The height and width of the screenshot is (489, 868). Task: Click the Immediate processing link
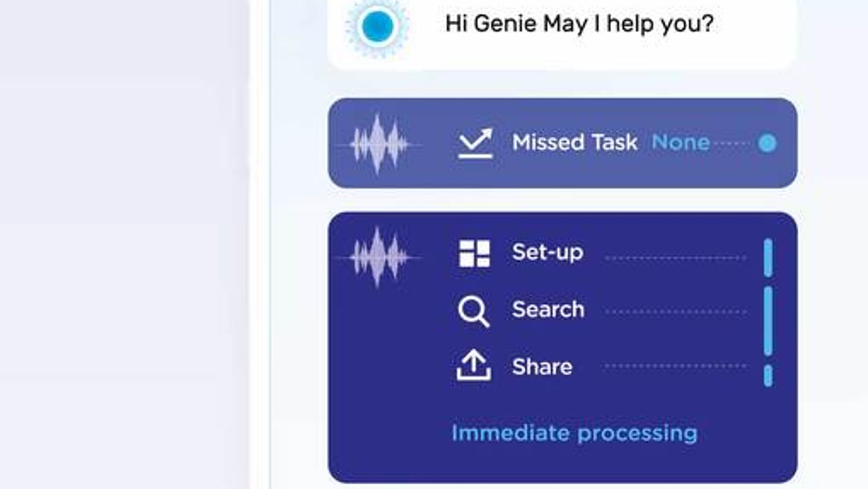click(x=574, y=433)
